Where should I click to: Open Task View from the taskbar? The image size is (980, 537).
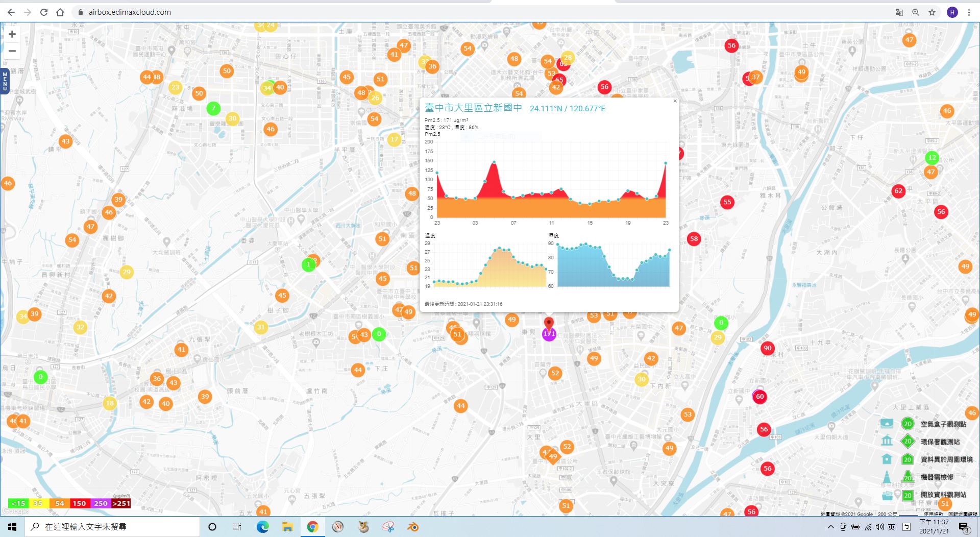pos(237,527)
